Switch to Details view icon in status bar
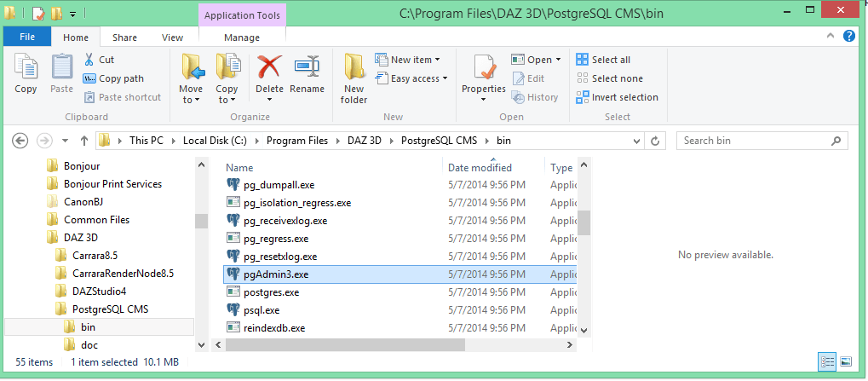Viewport: 868px width, 381px height. pyautogui.click(x=828, y=362)
